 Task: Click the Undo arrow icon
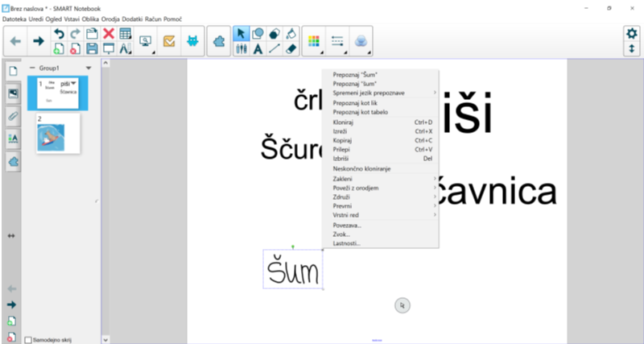coord(58,34)
